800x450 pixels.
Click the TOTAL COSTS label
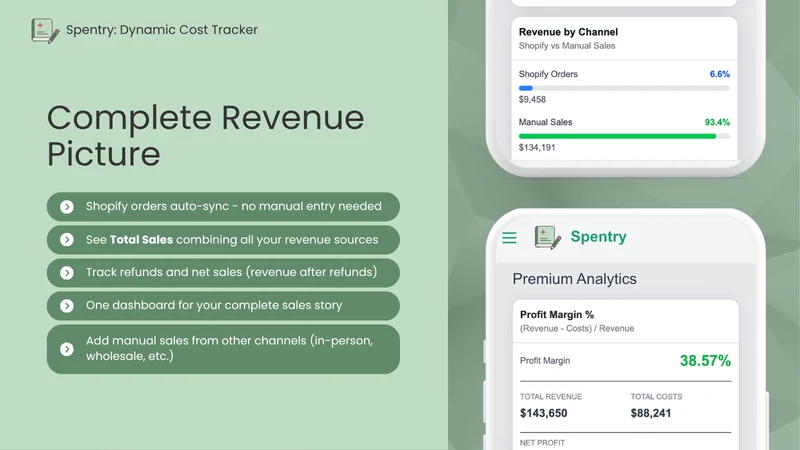(x=656, y=396)
